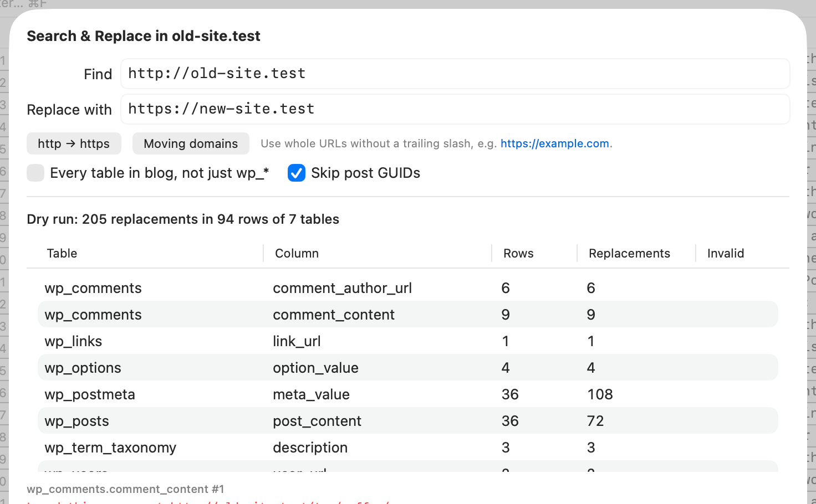Uncheck Skip post GUIDs
Viewport: 816px width, 504px height.
pos(297,173)
